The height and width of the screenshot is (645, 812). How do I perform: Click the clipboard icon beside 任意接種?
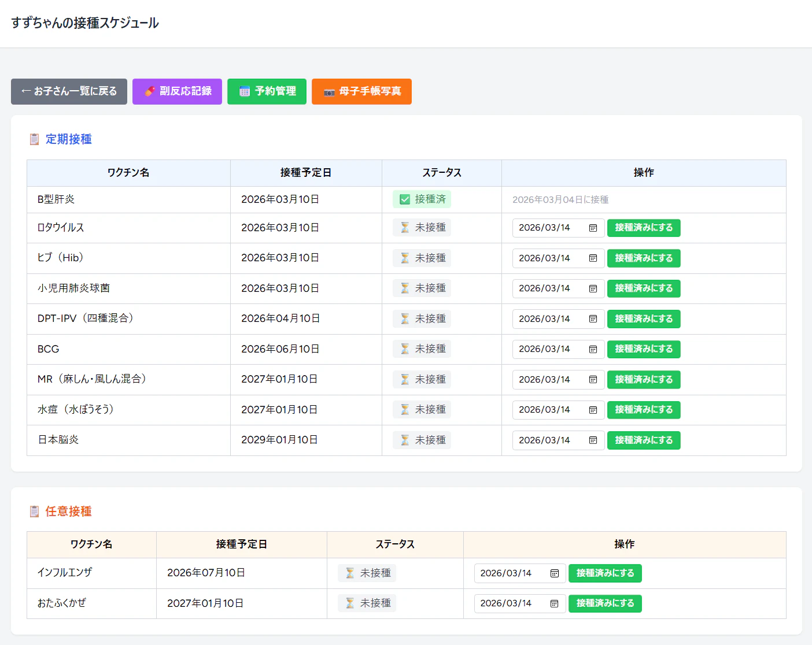pyautogui.click(x=35, y=511)
